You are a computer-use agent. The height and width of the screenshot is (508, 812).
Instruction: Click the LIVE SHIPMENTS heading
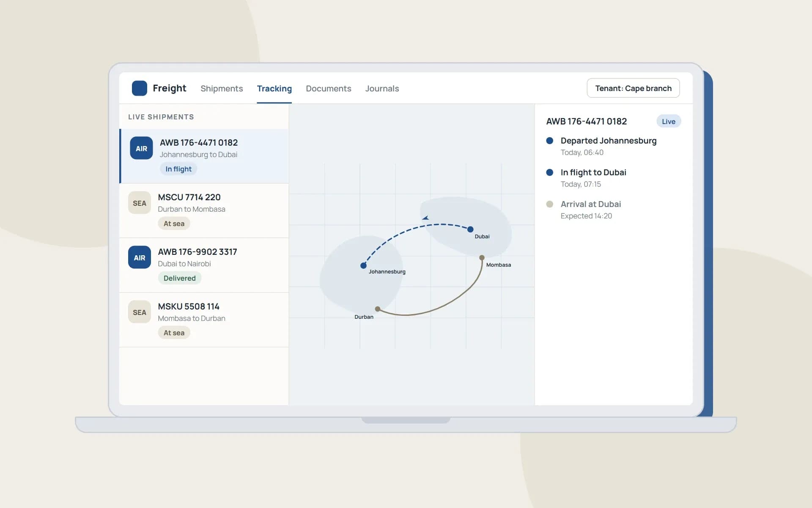coord(161,117)
